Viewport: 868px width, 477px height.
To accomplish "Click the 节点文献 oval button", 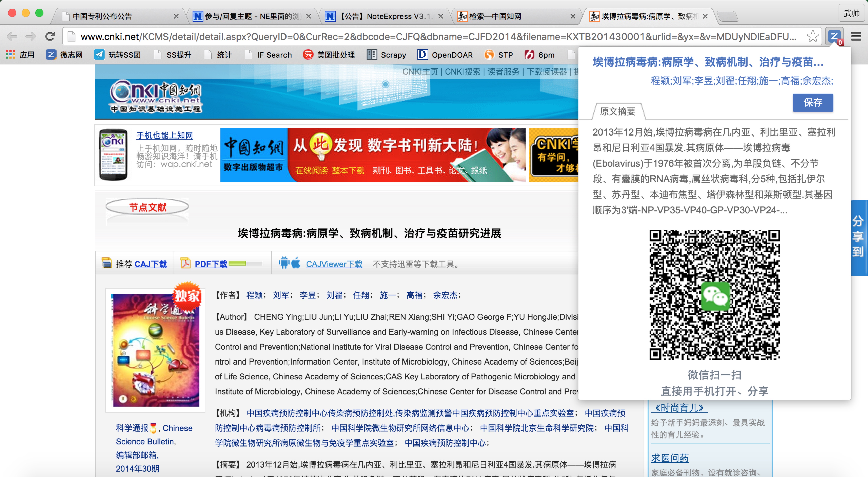I will point(147,207).
